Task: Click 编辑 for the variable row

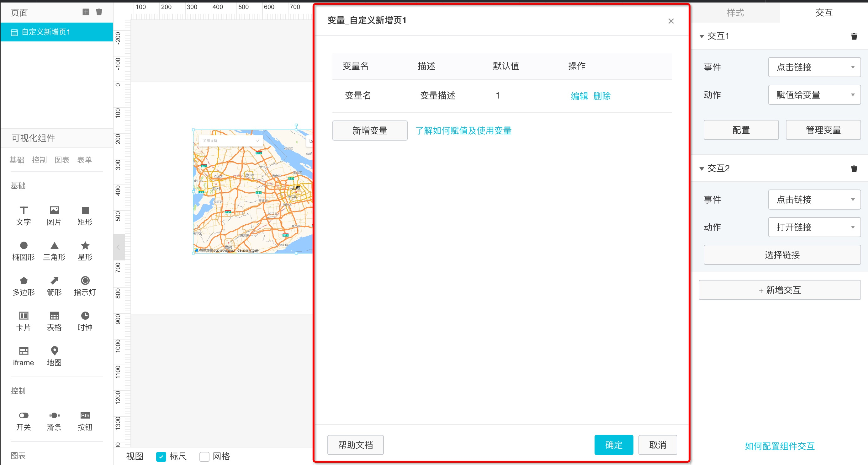Action: [579, 96]
